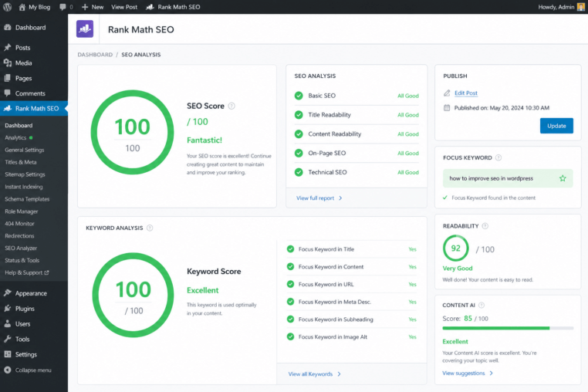
Task: Click Focus Keyword in Image Alt check
Action: 290,337
